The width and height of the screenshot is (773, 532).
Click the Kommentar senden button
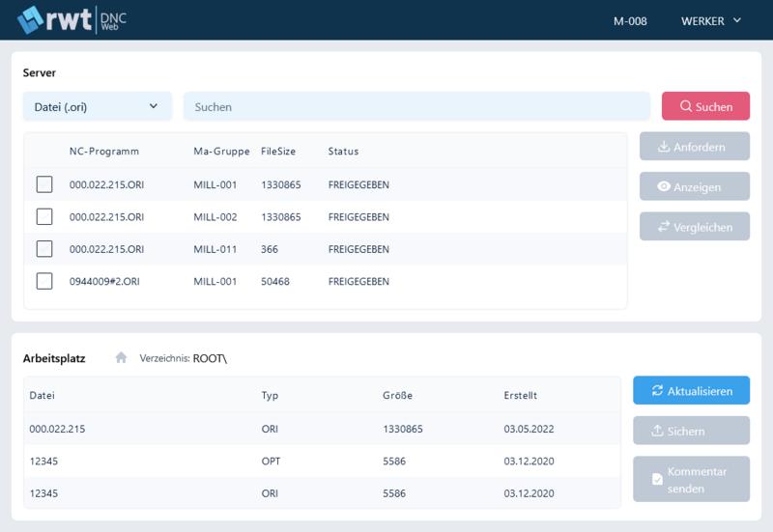[691, 479]
